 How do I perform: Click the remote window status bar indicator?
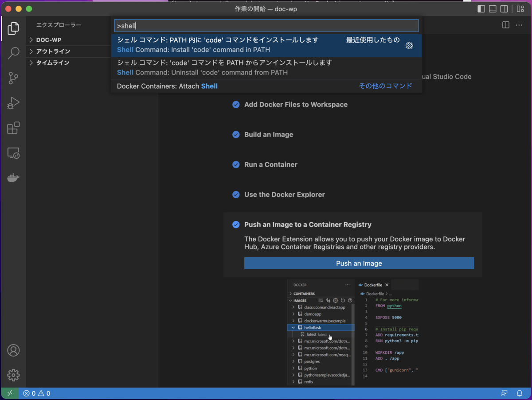(9, 393)
